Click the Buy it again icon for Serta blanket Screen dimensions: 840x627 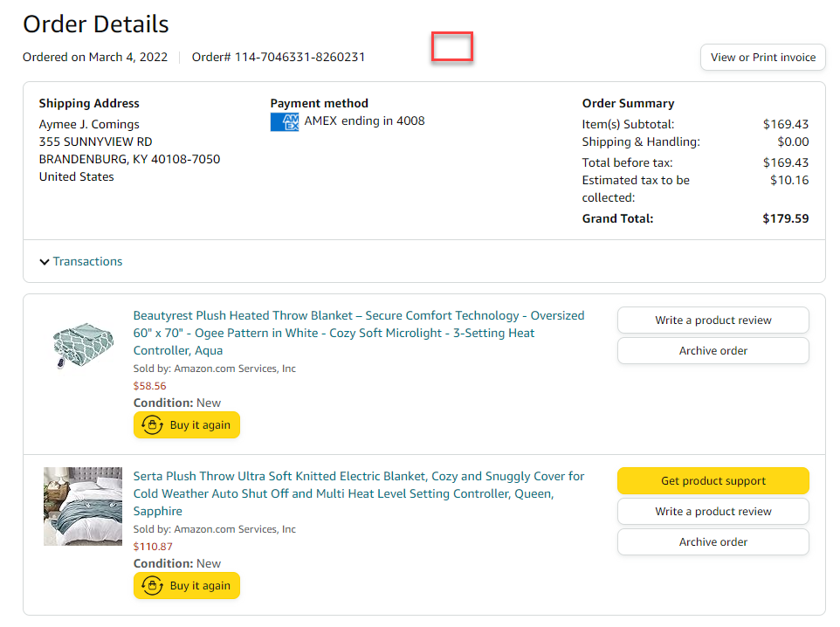(152, 586)
